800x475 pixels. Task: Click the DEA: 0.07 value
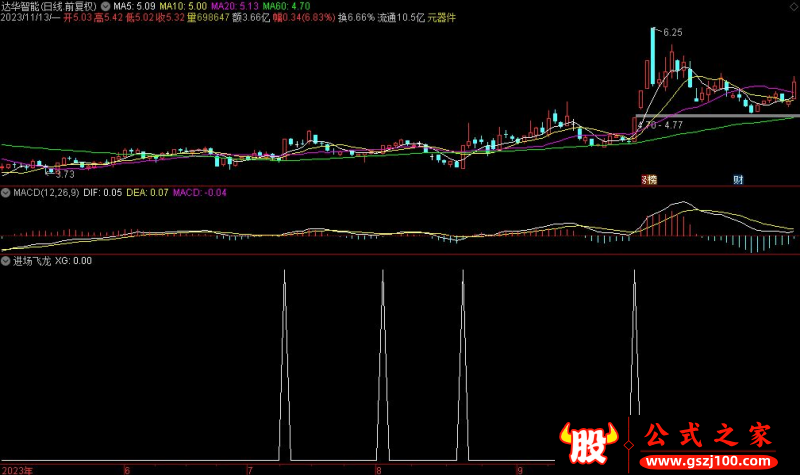pyautogui.click(x=147, y=193)
